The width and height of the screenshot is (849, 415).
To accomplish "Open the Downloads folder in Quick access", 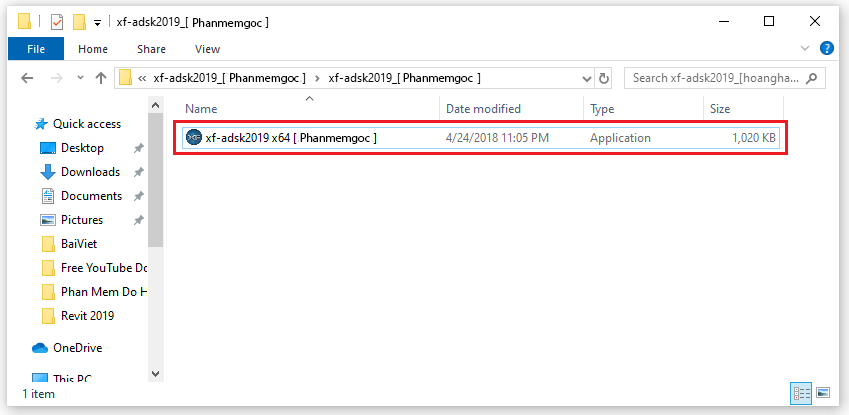I will [x=90, y=172].
